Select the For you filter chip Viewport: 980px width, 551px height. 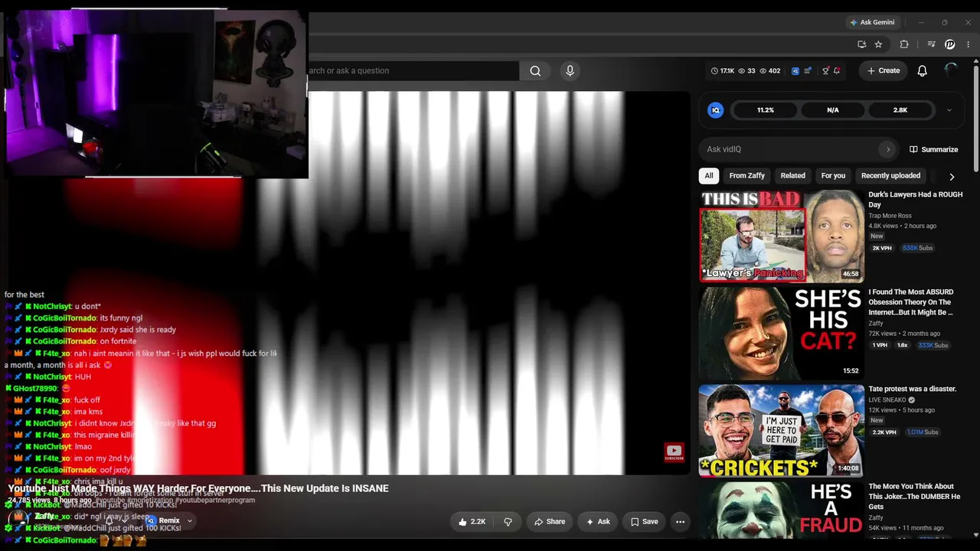tap(833, 176)
